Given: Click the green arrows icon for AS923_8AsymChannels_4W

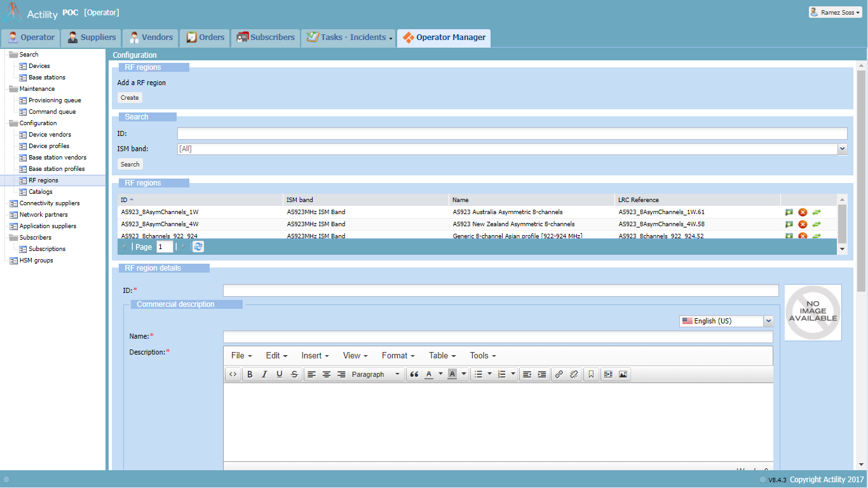Looking at the screenshot, I should 817,224.
